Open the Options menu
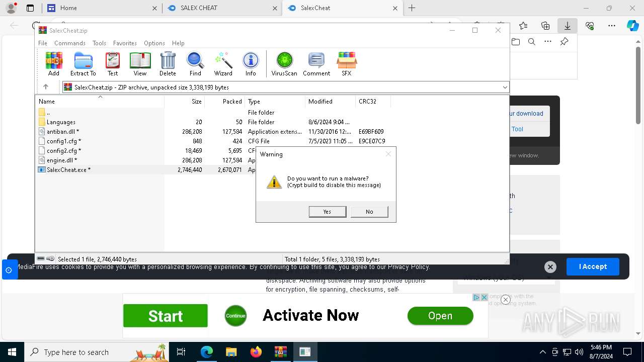Image resolution: width=644 pixels, height=362 pixels. 154,43
